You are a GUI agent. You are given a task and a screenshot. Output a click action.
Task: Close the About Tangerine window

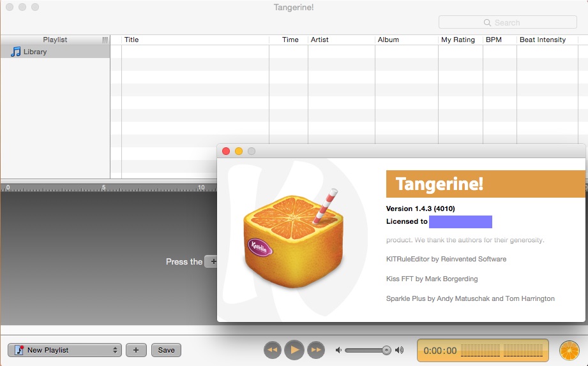226,151
